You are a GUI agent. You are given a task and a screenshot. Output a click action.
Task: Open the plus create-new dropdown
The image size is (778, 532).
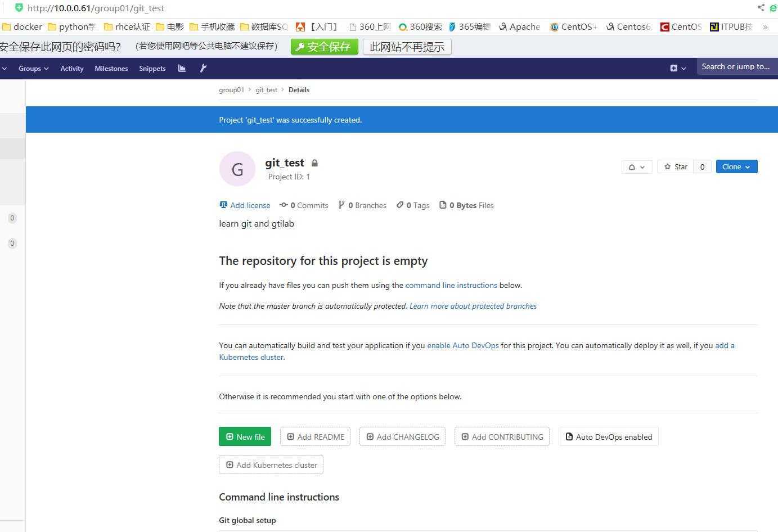click(x=678, y=68)
